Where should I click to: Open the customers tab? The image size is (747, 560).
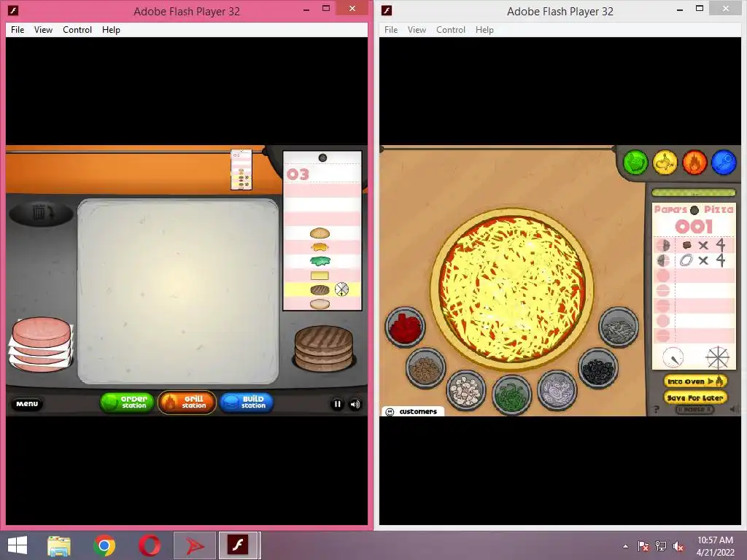click(x=412, y=411)
